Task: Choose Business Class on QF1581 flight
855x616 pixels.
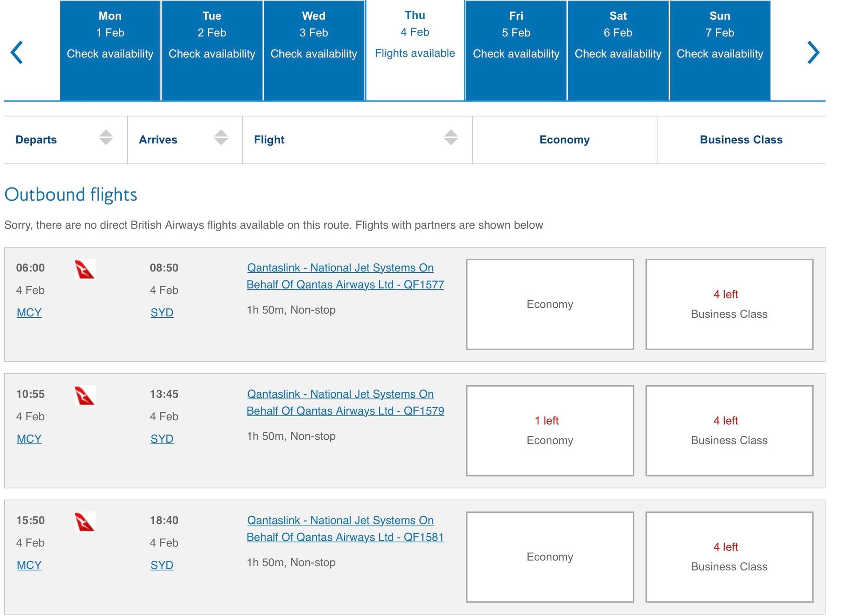Action: [729, 557]
